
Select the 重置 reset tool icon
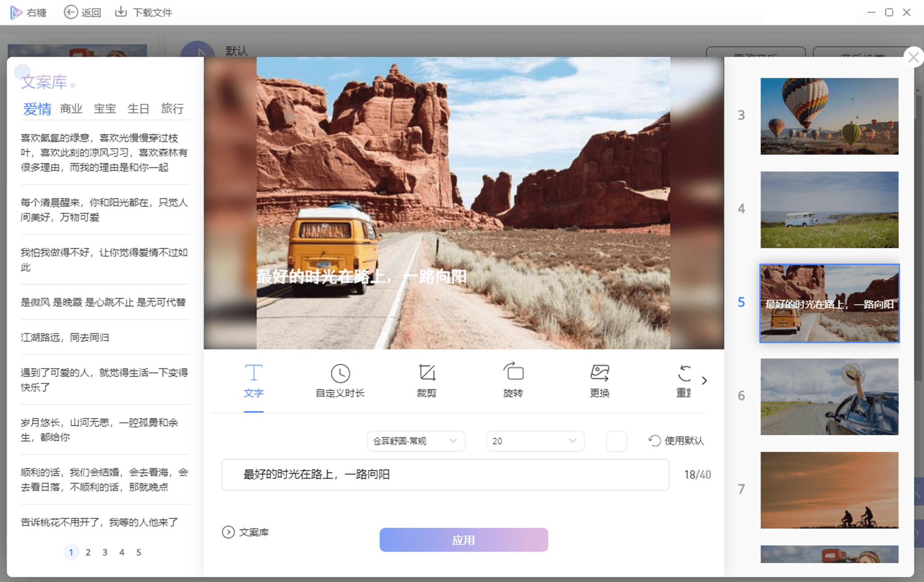(x=684, y=373)
